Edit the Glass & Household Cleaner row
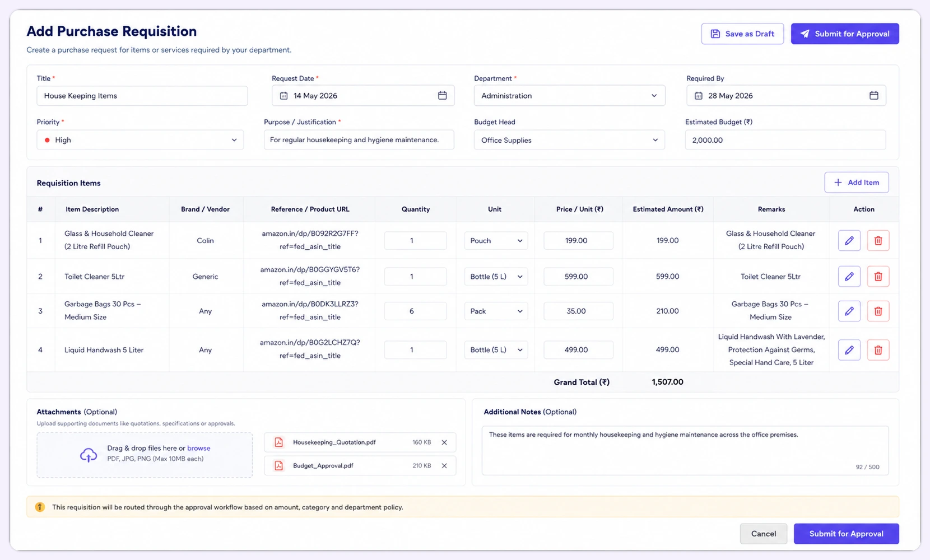930x560 pixels. coord(849,241)
